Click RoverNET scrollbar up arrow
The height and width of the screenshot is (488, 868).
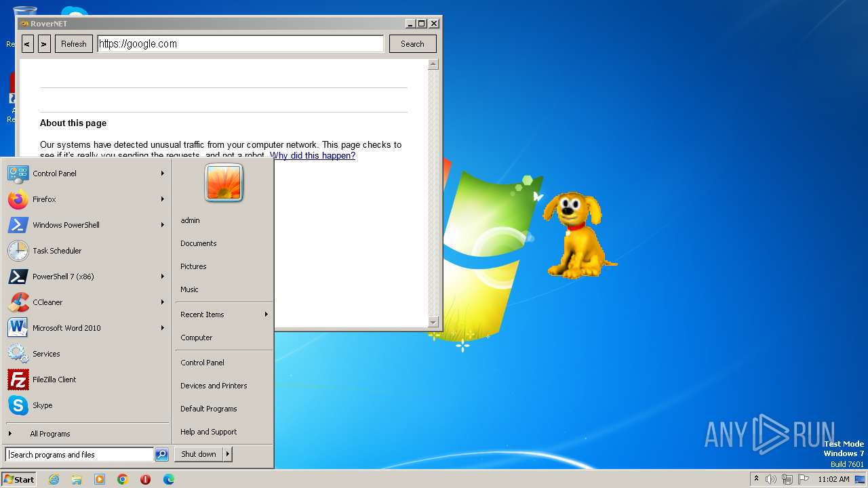433,64
